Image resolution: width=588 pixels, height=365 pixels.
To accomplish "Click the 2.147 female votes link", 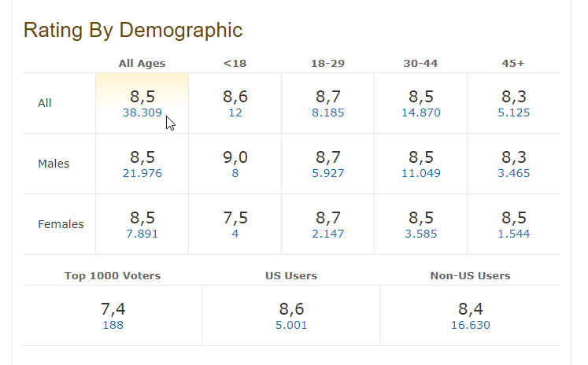I will point(327,234).
